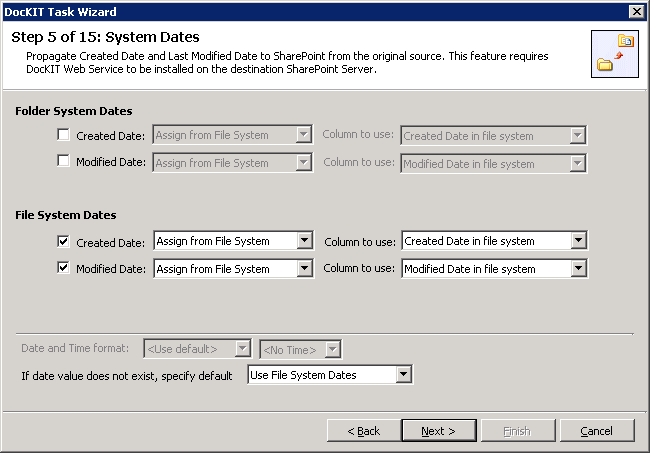Click the No Time format dropdown

300,348
